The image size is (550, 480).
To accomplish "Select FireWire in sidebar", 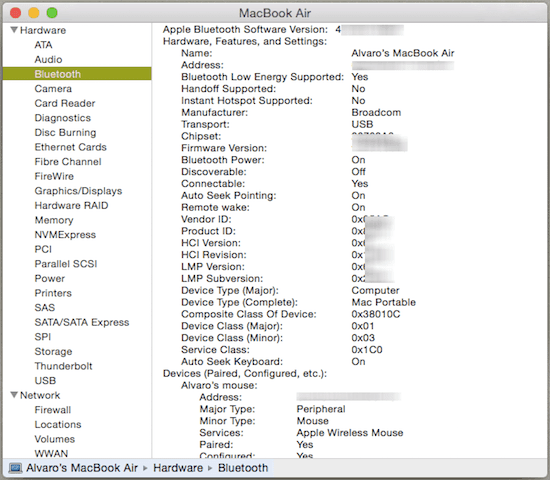I will (x=54, y=176).
